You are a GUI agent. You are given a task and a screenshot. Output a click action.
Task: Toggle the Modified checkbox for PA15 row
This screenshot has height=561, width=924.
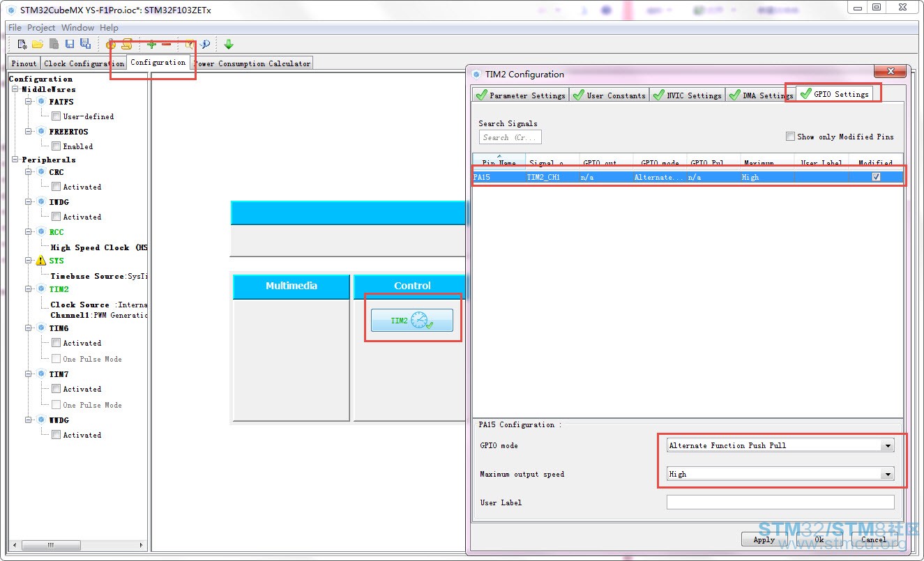[877, 177]
